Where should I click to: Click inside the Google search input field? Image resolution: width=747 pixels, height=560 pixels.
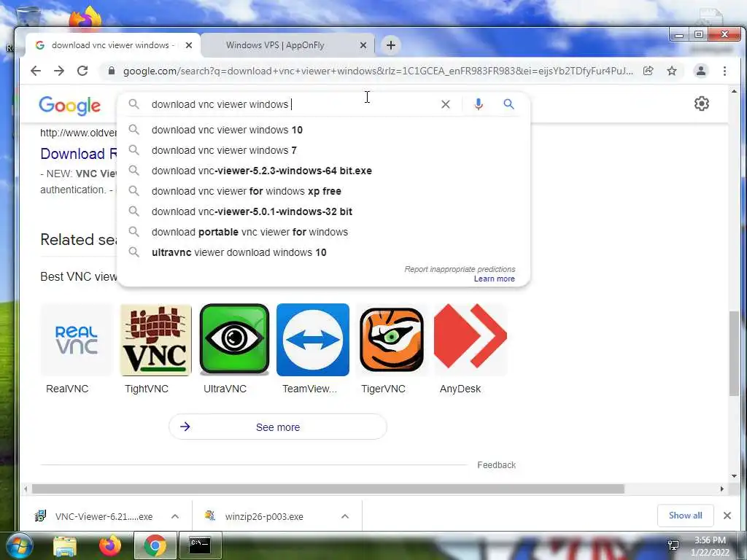tap(290, 104)
